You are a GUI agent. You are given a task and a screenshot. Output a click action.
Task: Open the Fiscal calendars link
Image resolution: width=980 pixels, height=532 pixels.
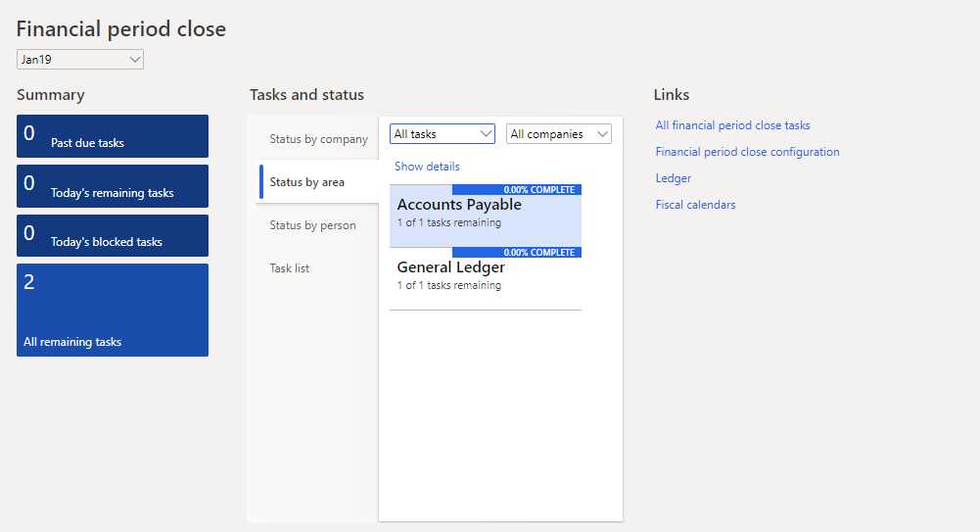[695, 205]
